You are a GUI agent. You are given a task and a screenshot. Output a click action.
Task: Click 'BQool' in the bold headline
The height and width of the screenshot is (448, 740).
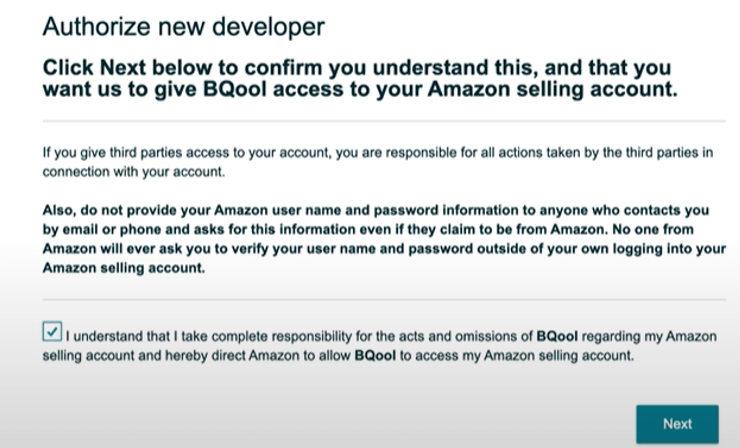coord(235,89)
